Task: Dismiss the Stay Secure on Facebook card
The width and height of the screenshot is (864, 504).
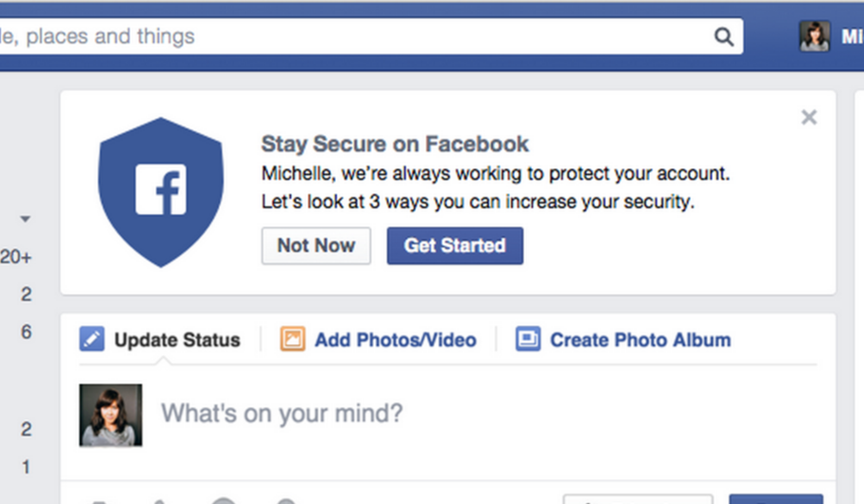Action: click(x=809, y=117)
